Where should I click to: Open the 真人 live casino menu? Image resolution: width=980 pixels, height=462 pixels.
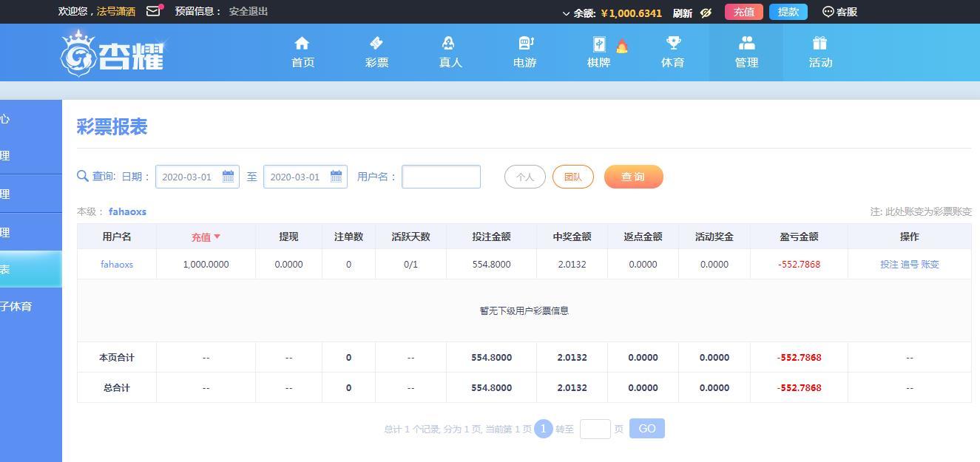[x=450, y=52]
